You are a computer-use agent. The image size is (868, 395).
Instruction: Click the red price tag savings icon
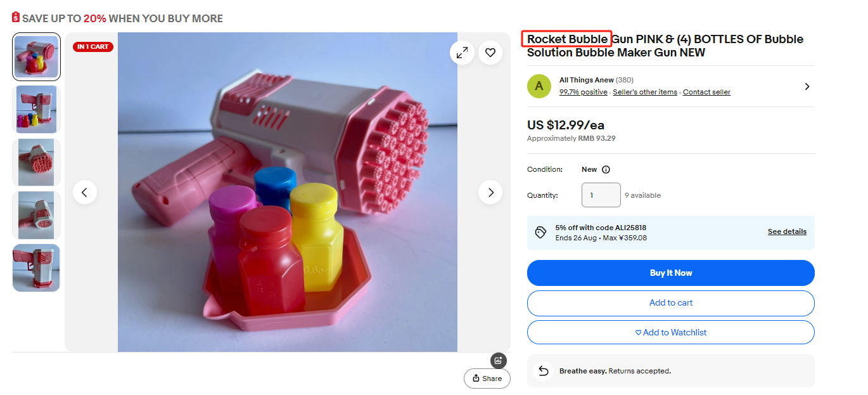(x=16, y=18)
